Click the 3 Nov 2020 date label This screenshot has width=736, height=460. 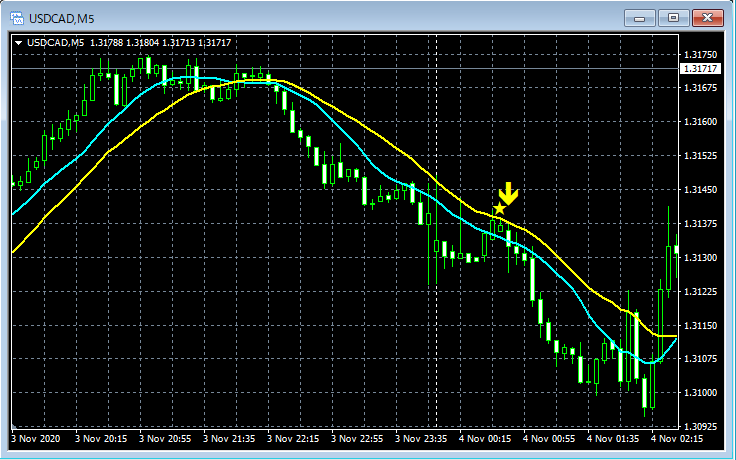pyautogui.click(x=35, y=438)
